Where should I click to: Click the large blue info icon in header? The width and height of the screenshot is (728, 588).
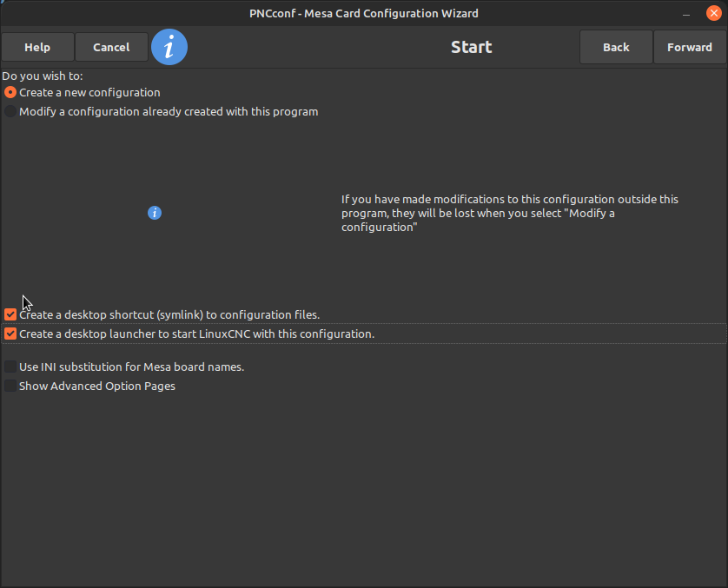click(169, 47)
